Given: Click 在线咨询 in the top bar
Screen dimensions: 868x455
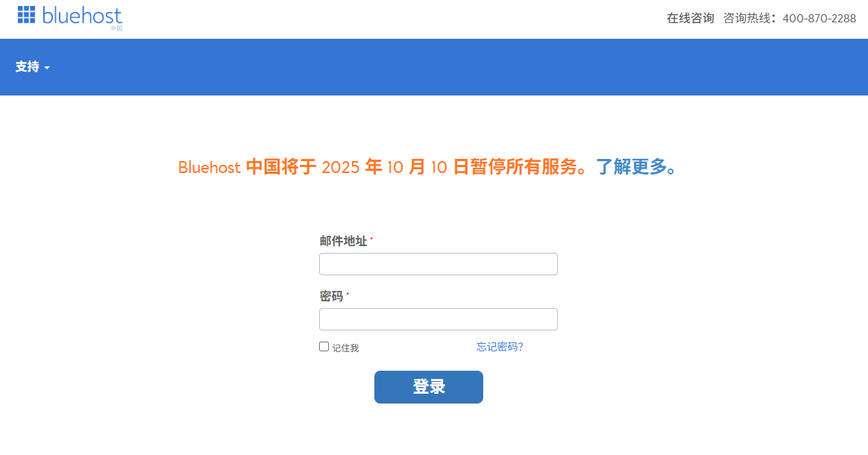Looking at the screenshot, I should click(690, 18).
